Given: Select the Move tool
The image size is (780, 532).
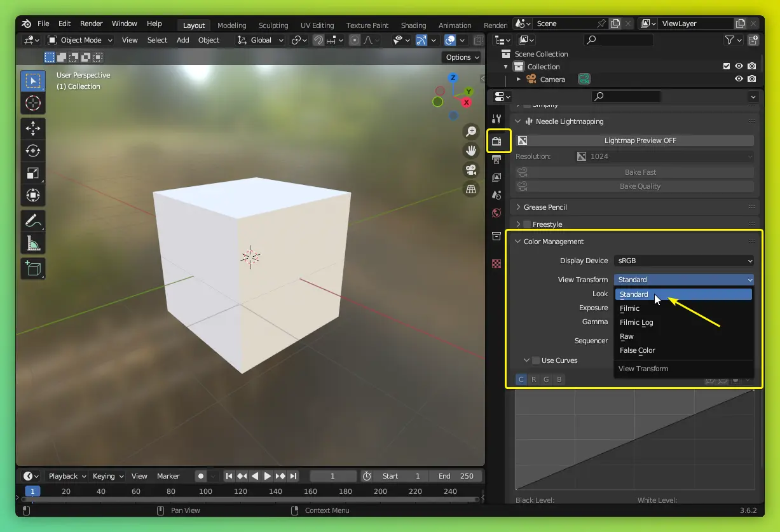Looking at the screenshot, I should pyautogui.click(x=32, y=128).
